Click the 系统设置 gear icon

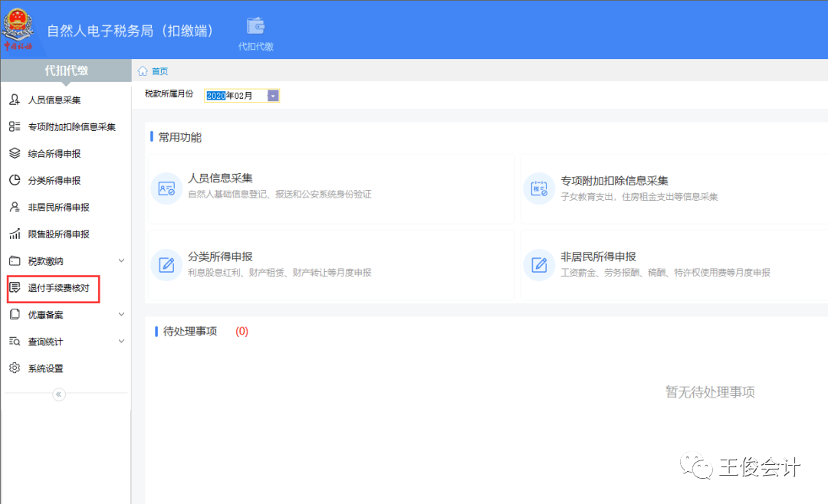[15, 368]
